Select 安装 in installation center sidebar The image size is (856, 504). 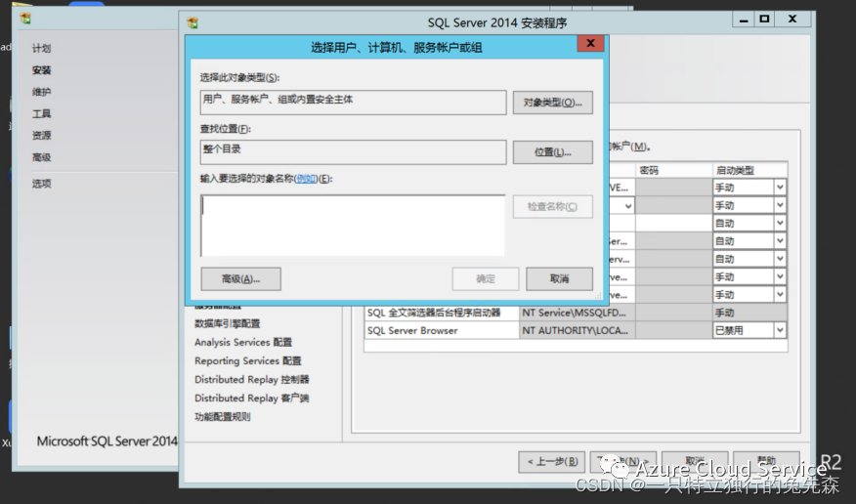[x=41, y=70]
